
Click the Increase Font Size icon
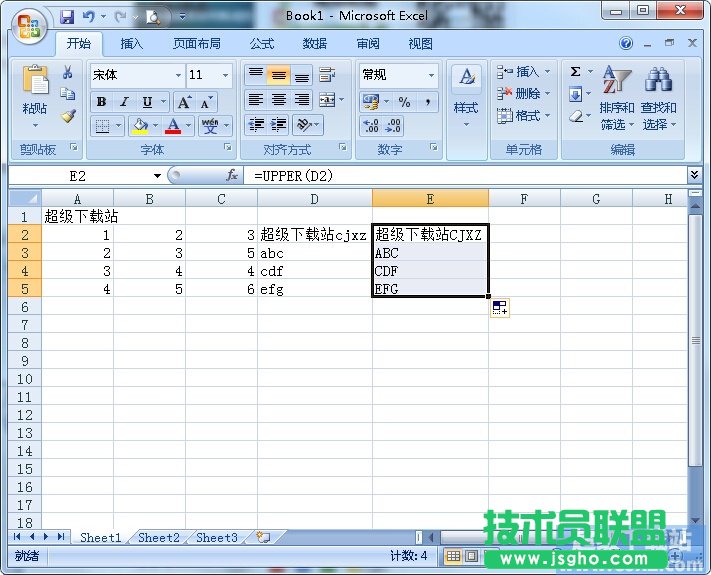click(184, 102)
